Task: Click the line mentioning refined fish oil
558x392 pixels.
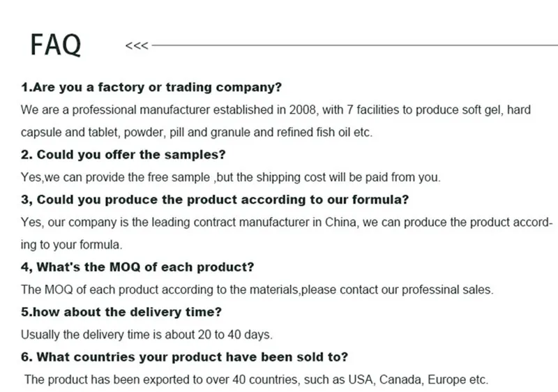Action: click(x=197, y=133)
